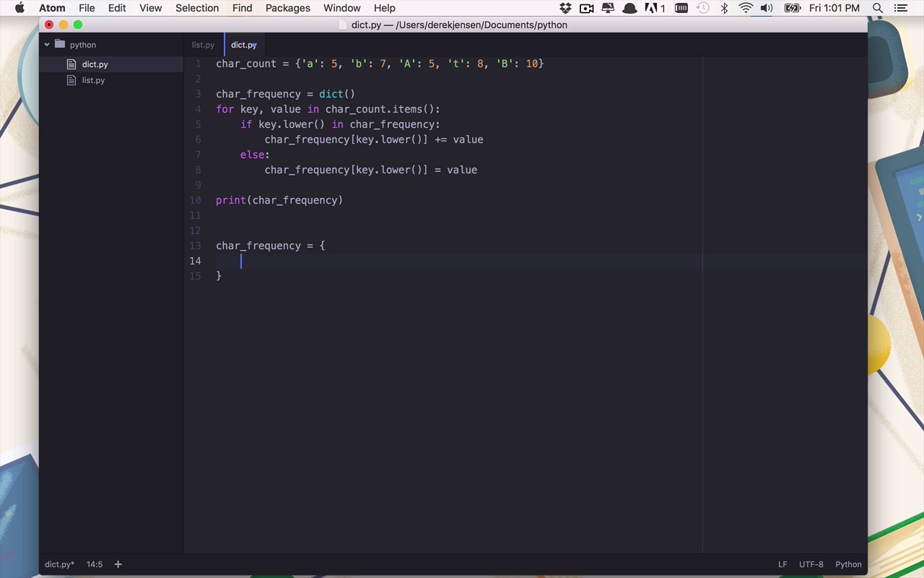Click the plus icon in status bar
Image resolution: width=924 pixels, height=578 pixels.
tap(118, 564)
